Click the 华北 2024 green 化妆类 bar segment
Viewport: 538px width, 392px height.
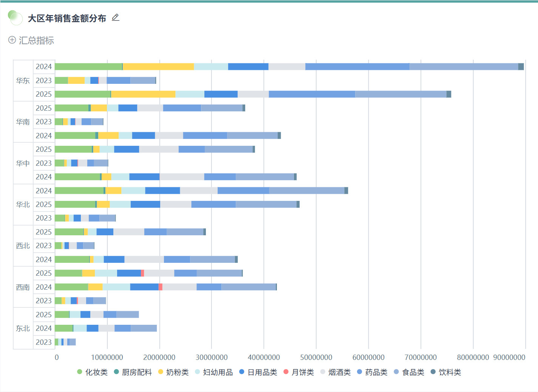pyautogui.click(x=79, y=191)
